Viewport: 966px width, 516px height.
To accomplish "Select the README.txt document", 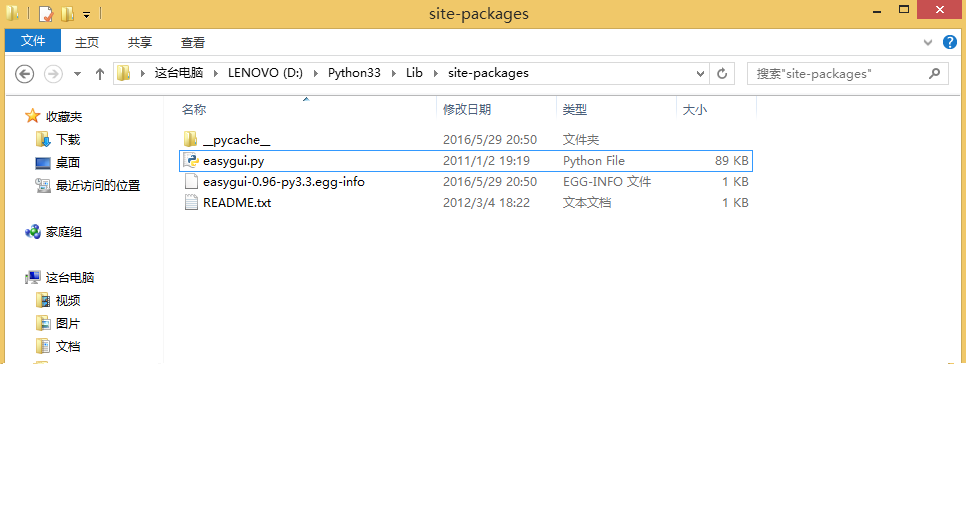I will pos(236,203).
